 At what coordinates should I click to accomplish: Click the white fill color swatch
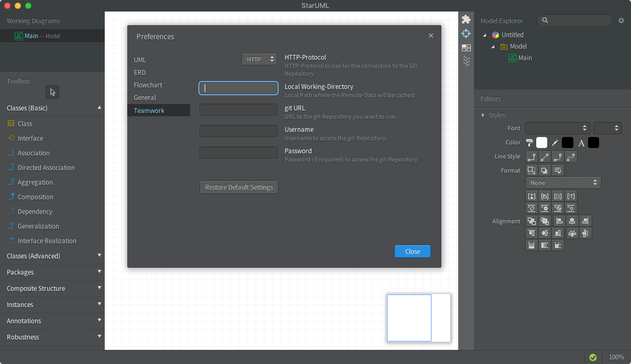click(x=541, y=143)
